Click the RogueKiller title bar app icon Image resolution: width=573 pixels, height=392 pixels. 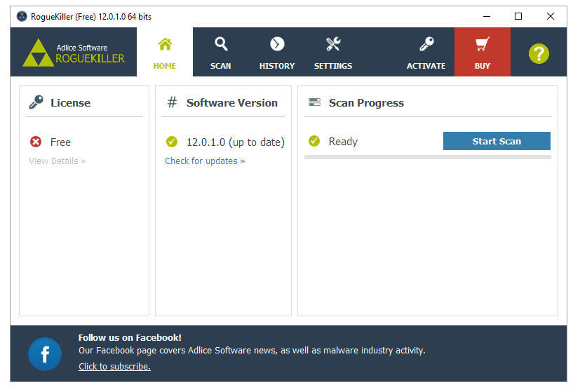[22, 16]
